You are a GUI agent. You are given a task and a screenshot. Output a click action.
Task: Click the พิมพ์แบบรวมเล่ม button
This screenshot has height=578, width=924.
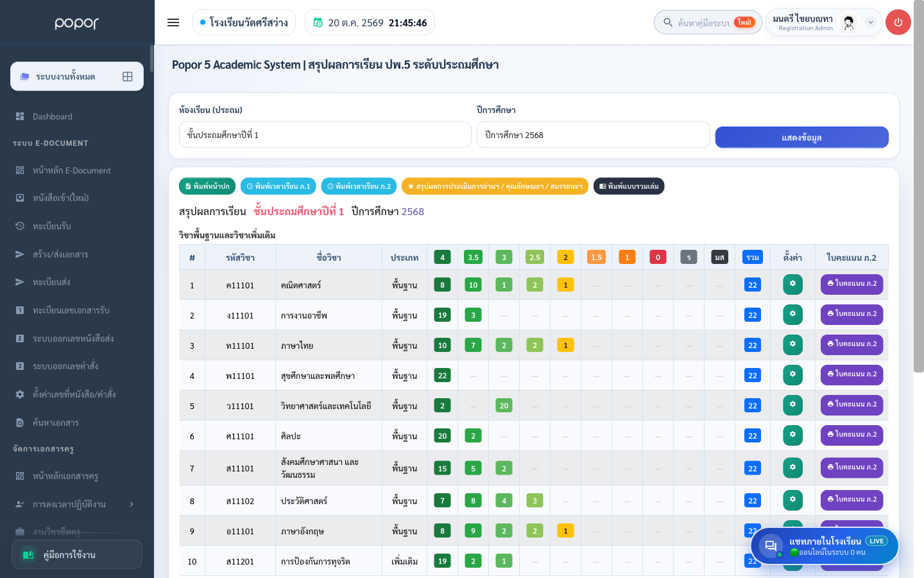629,186
